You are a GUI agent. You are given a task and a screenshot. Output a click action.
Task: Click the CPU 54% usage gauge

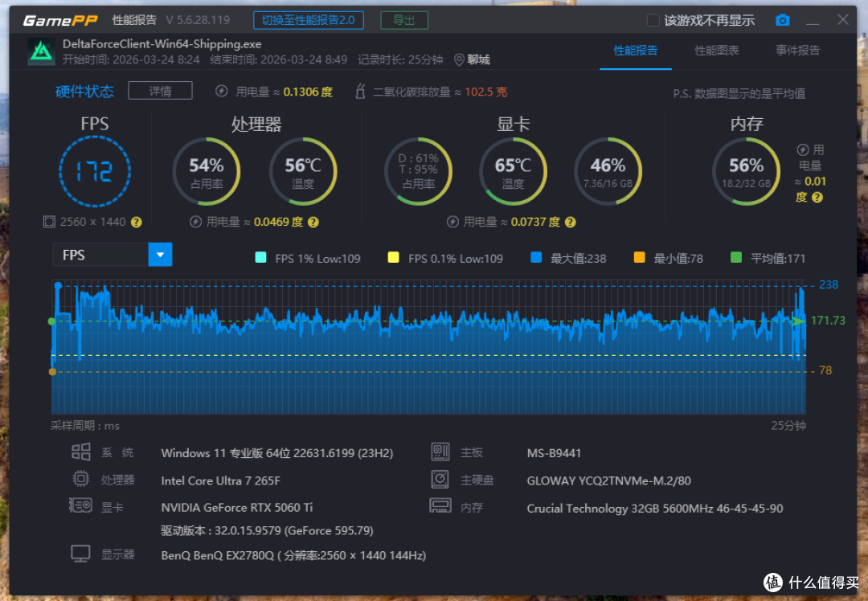coord(207,172)
